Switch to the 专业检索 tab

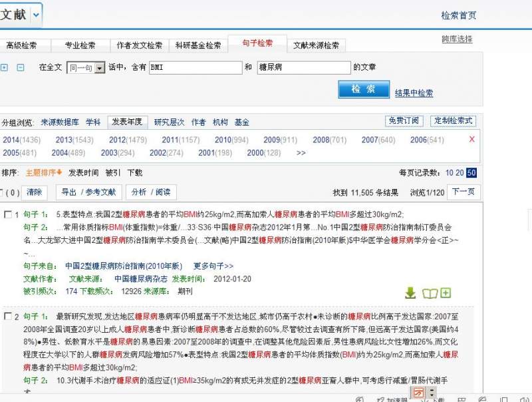click(x=80, y=45)
